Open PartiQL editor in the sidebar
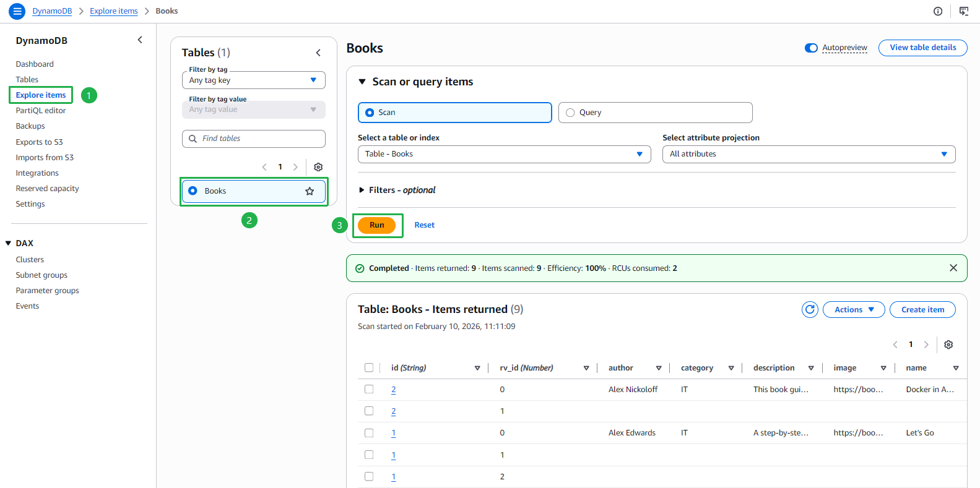980x488 pixels. [x=41, y=111]
